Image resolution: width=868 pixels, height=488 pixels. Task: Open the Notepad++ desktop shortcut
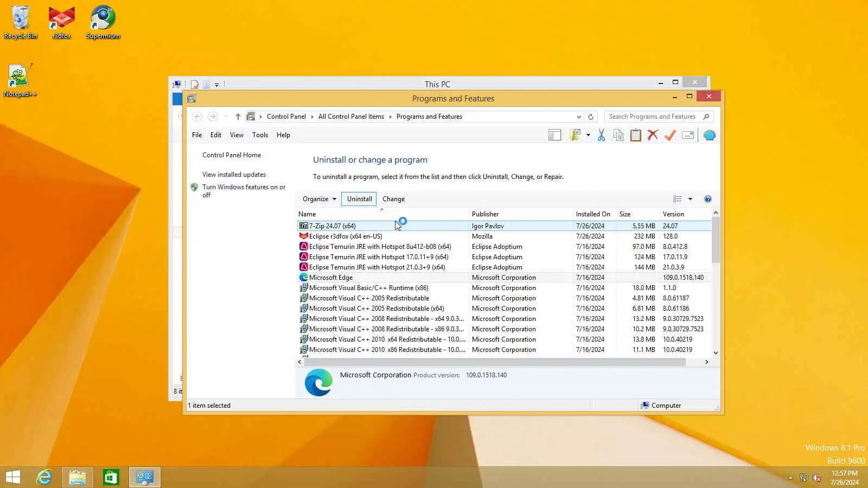20,81
